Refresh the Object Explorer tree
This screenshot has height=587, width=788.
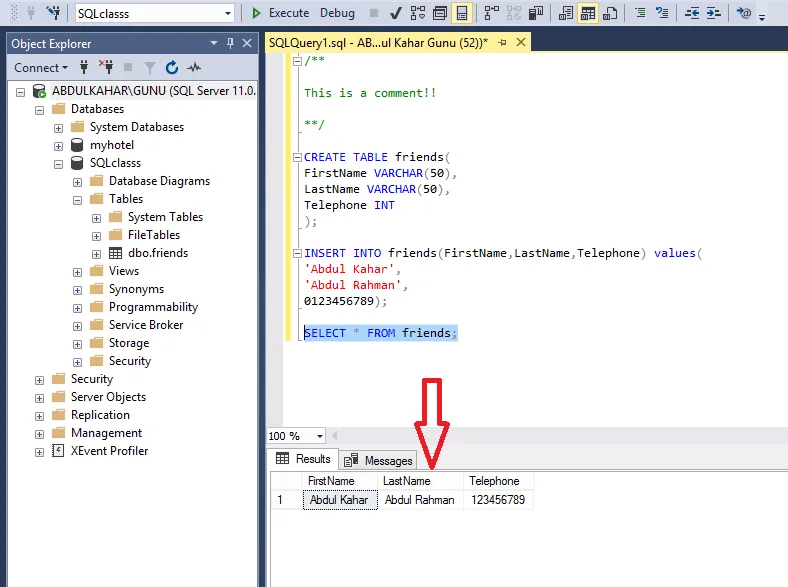click(x=172, y=67)
